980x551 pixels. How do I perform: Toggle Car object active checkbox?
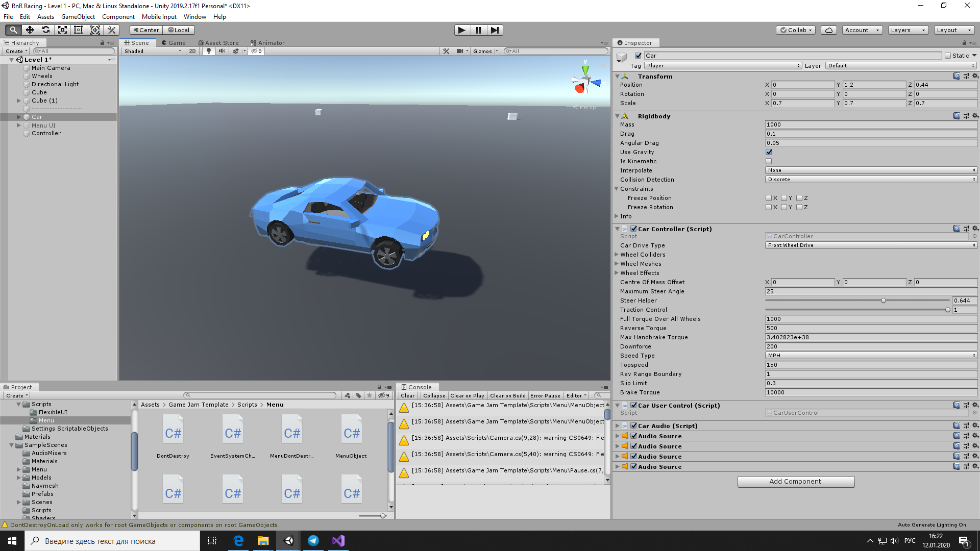(638, 56)
